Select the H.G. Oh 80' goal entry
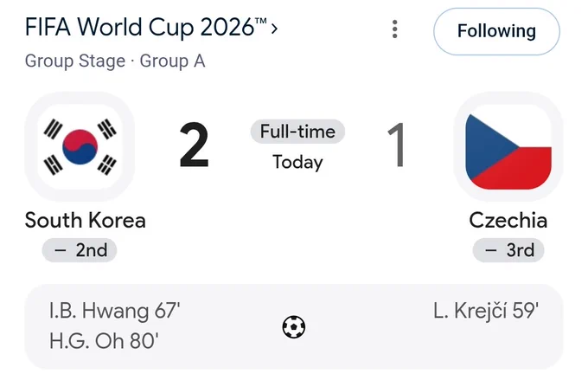Screen dimensions: 588x380 tap(104, 341)
